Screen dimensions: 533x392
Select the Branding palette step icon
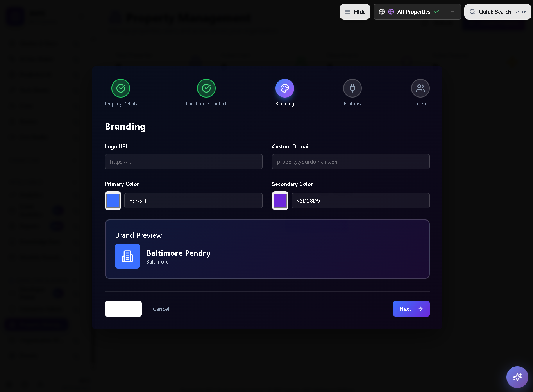285,88
